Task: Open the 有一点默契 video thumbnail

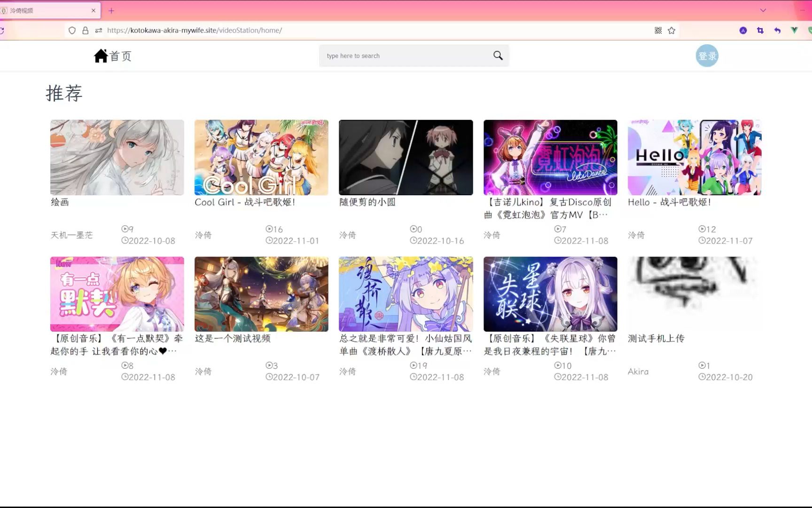Action: (117, 294)
